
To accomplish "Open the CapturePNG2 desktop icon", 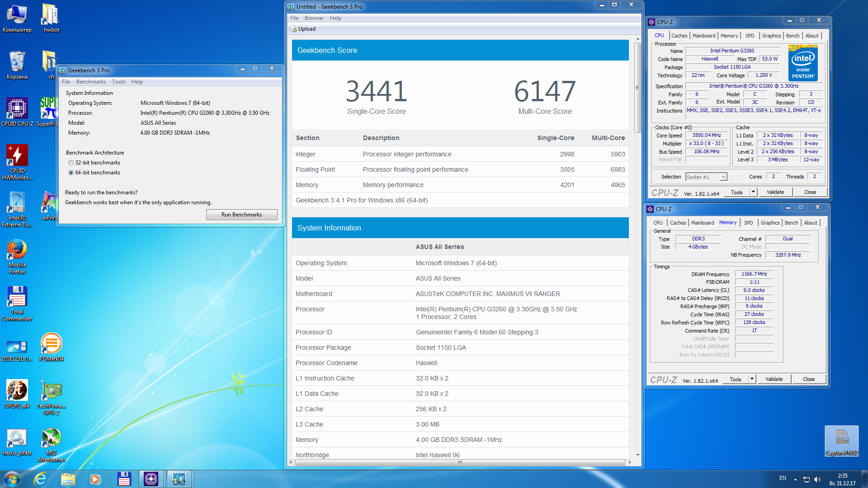I will point(841,441).
